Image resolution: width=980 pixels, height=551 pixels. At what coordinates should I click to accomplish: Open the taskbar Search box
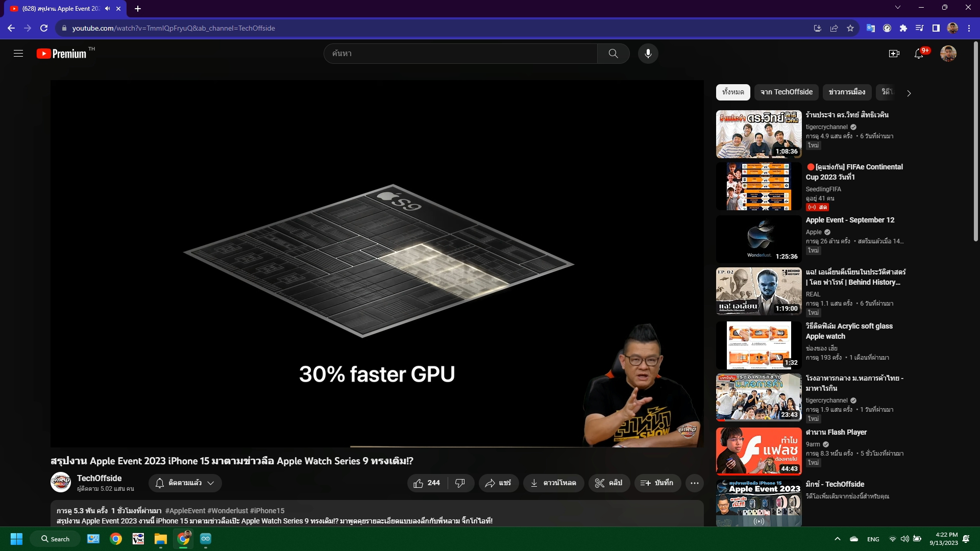pyautogui.click(x=55, y=539)
